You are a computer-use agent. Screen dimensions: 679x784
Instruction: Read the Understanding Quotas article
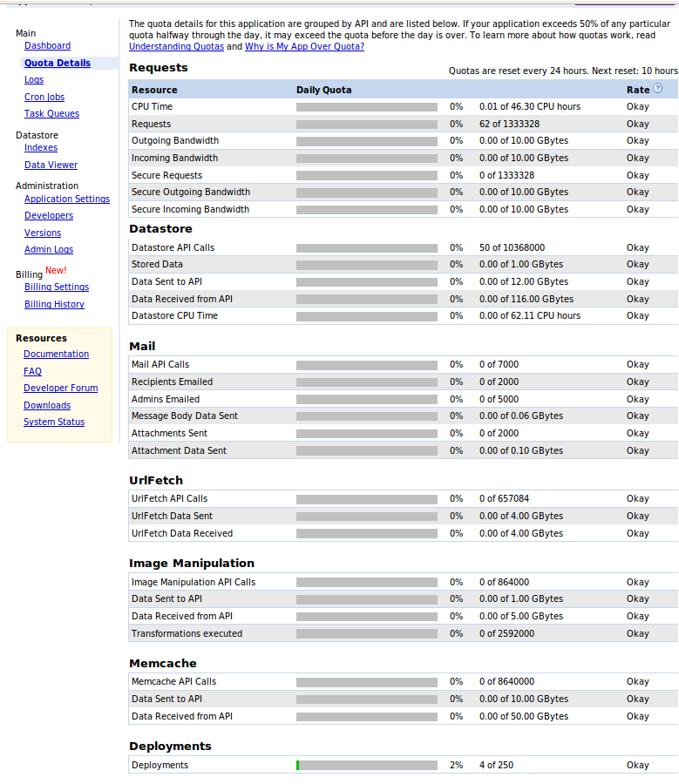coord(177,46)
